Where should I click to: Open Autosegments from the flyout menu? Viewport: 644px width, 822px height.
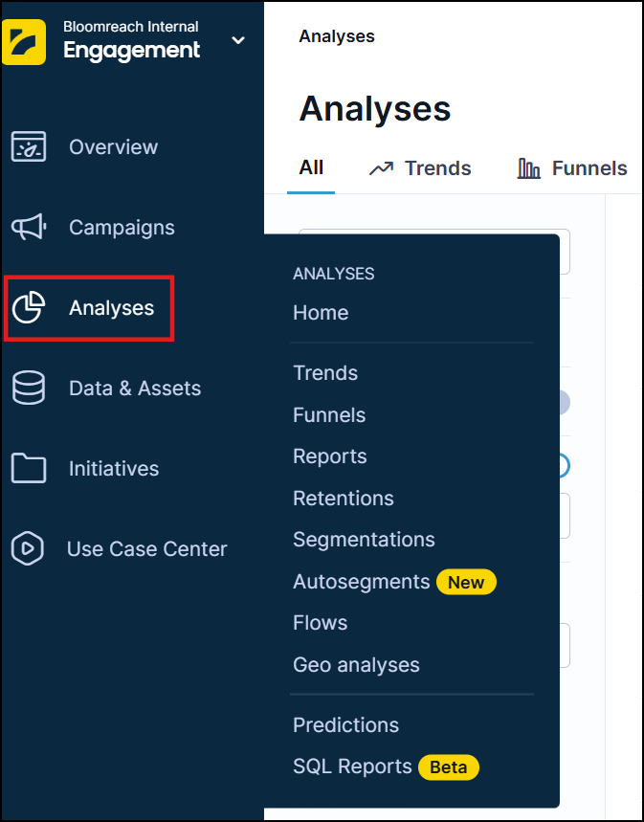point(362,582)
